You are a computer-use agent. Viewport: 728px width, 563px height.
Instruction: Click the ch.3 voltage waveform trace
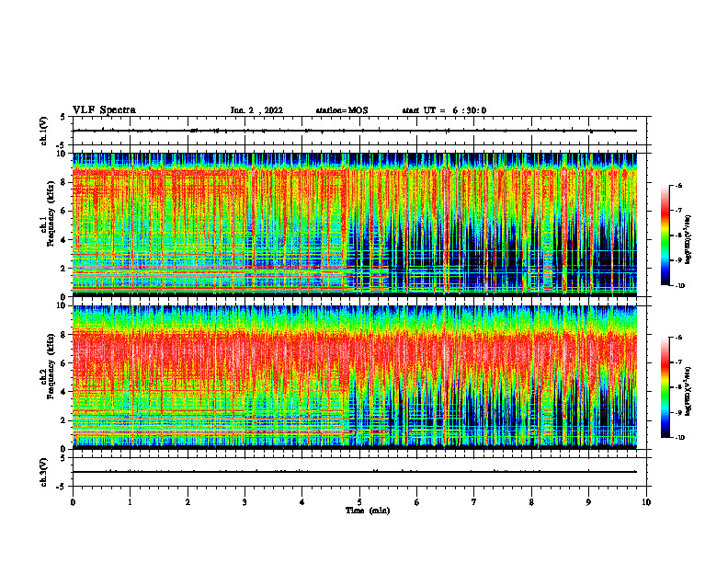point(355,472)
